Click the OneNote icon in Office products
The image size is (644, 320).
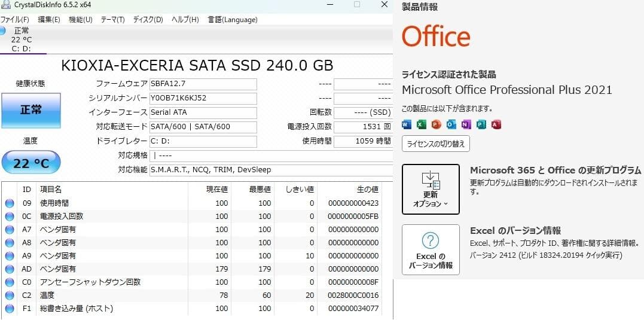click(466, 124)
